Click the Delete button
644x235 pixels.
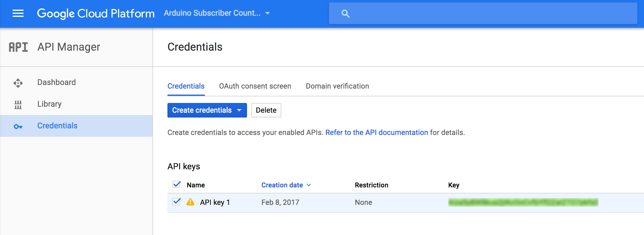266,110
